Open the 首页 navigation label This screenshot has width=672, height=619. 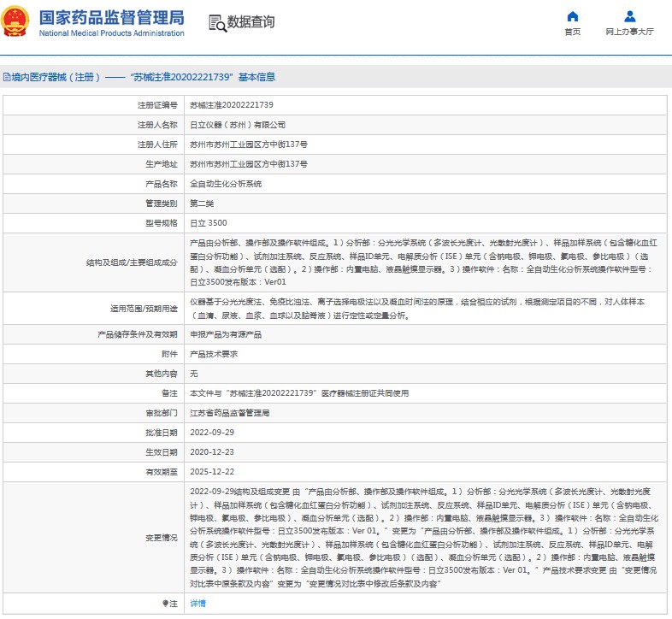572,32
